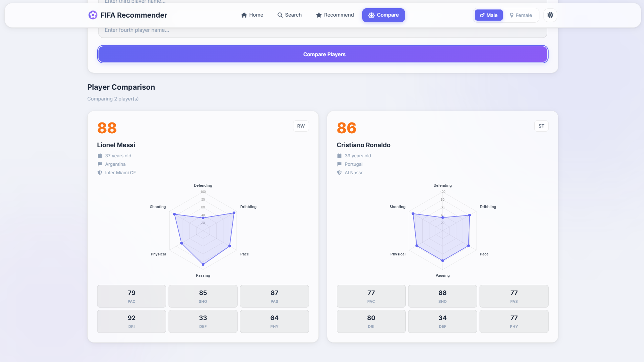The width and height of the screenshot is (644, 362).
Task: Click the 'Al Nassr' club text
Action: tap(354, 173)
